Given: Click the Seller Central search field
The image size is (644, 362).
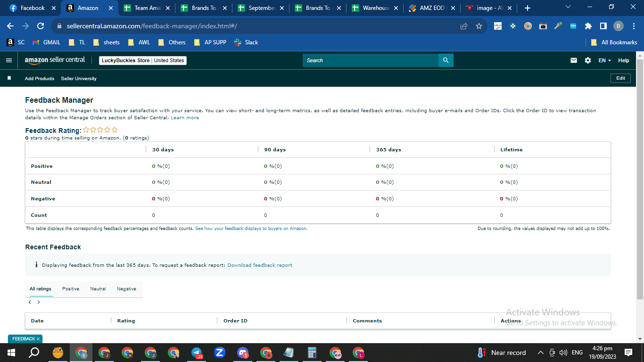Looking at the screenshot, I should 371,60.
